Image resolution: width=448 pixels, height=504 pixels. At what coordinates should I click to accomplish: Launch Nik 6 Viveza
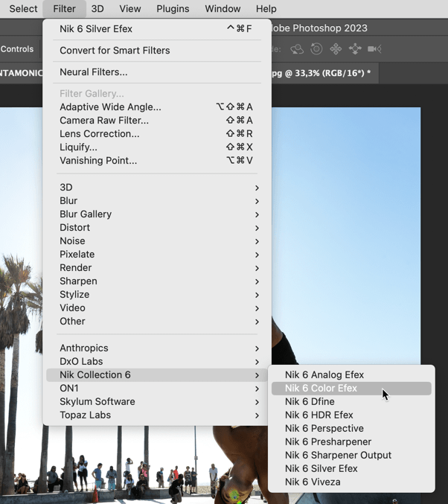[351, 482]
